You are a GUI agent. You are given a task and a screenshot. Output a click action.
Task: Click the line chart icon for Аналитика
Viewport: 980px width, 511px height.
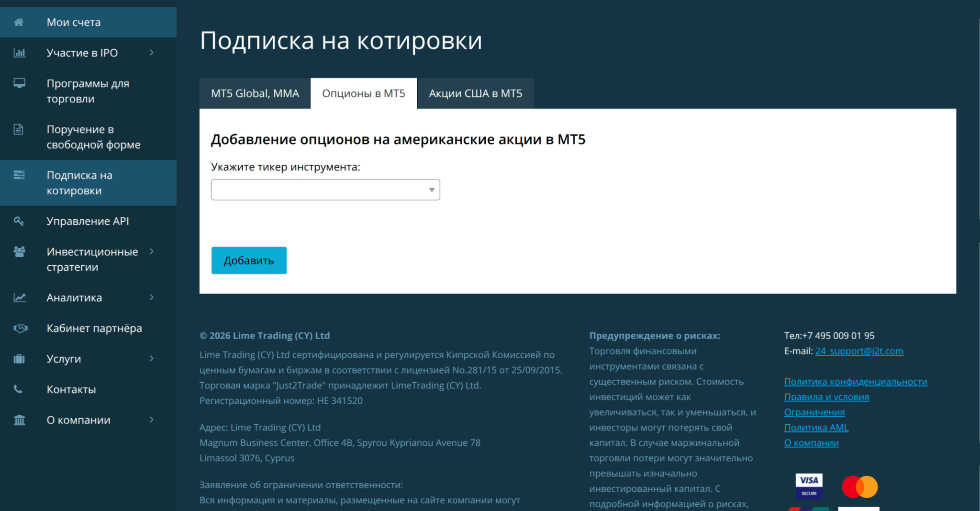click(x=19, y=297)
